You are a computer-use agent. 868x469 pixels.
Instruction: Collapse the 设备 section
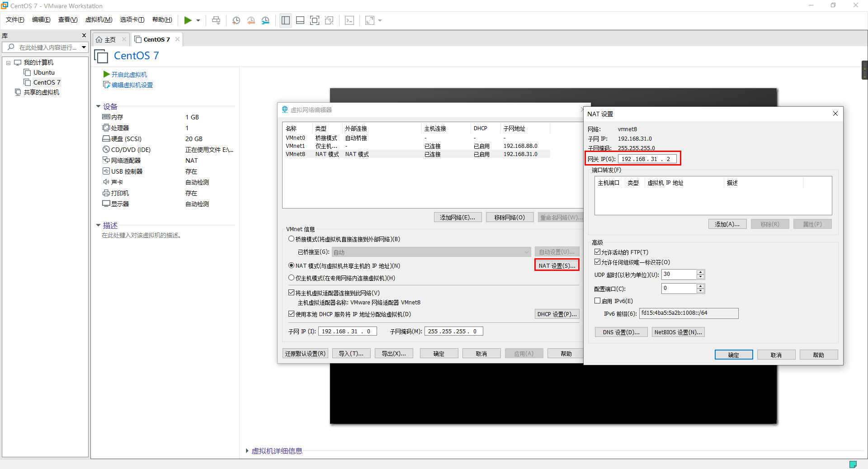coord(98,106)
